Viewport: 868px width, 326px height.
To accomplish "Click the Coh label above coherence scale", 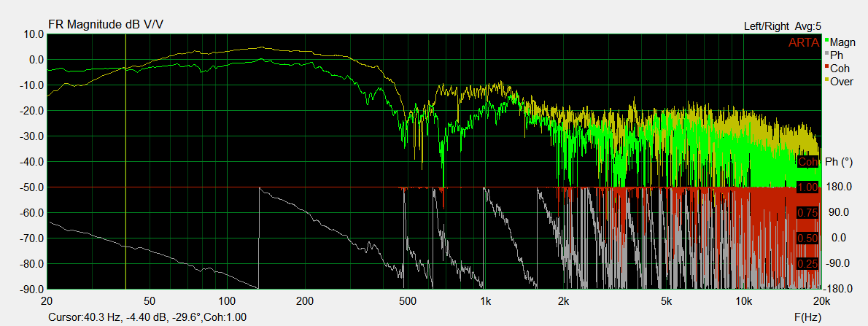I will click(x=807, y=162).
